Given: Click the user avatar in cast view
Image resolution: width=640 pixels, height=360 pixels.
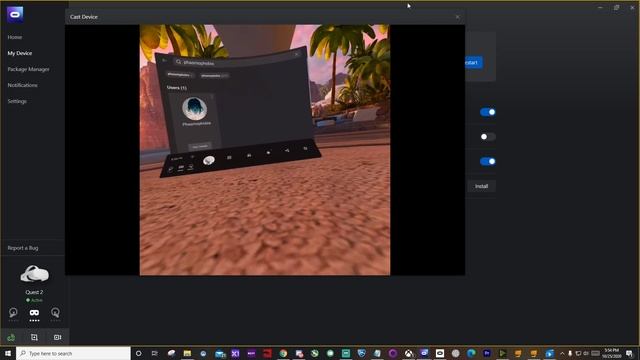Looking at the screenshot, I should click(x=194, y=109).
